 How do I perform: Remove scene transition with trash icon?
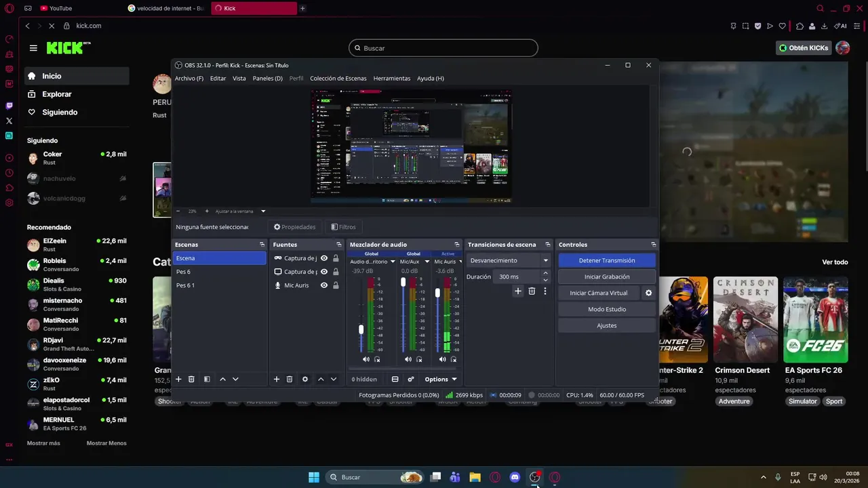[x=532, y=291]
